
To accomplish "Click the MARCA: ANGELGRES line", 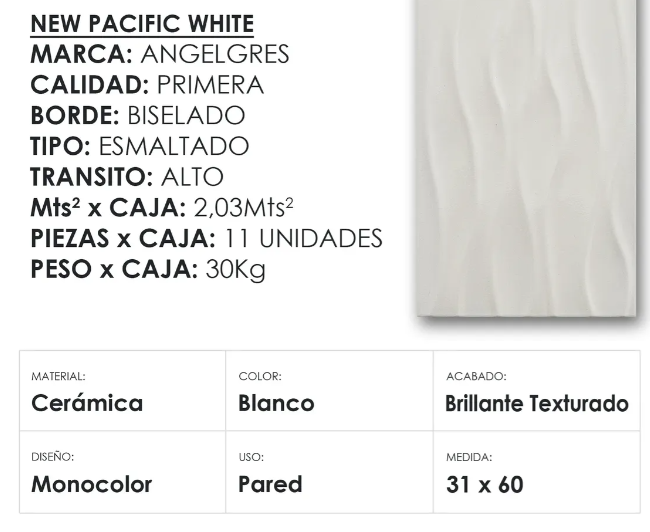I will pyautogui.click(x=160, y=54).
